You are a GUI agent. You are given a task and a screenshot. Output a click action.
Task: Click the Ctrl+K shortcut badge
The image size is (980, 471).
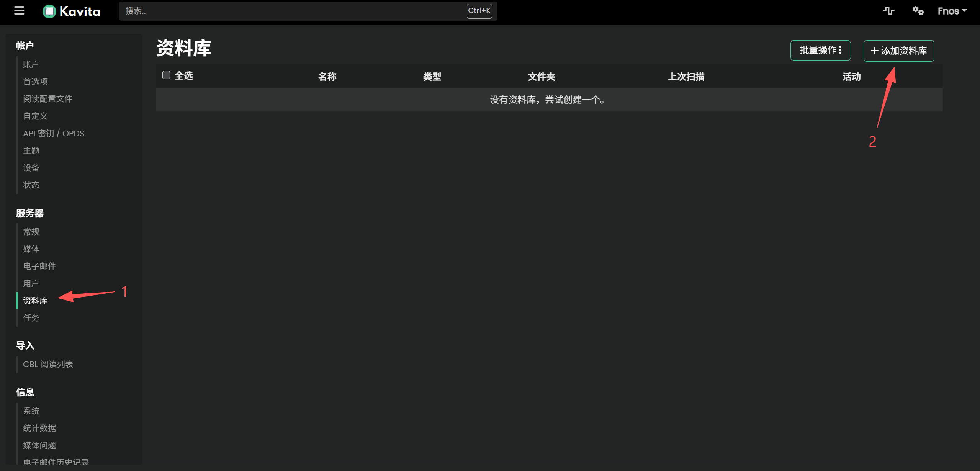pyautogui.click(x=479, y=11)
